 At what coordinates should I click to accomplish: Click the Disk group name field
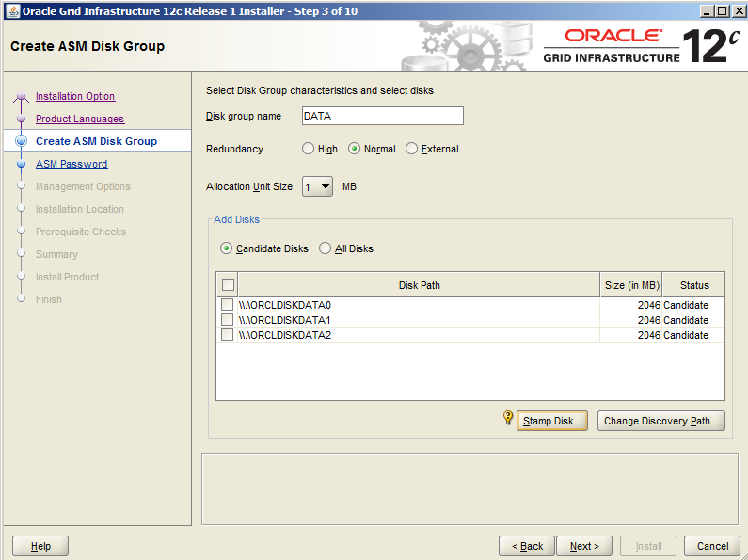pyautogui.click(x=383, y=116)
